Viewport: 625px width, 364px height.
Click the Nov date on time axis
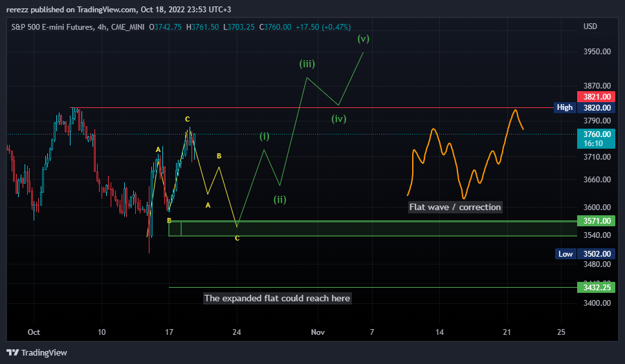click(318, 332)
